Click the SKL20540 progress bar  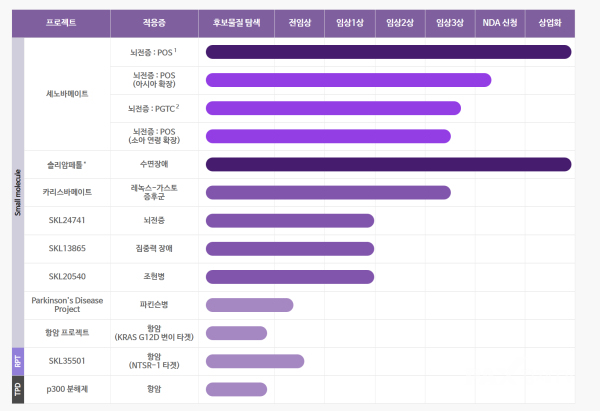coord(290,277)
